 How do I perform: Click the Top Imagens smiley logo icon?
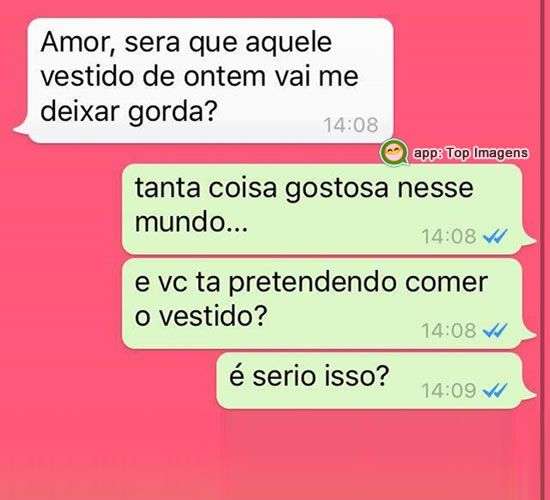(394, 153)
